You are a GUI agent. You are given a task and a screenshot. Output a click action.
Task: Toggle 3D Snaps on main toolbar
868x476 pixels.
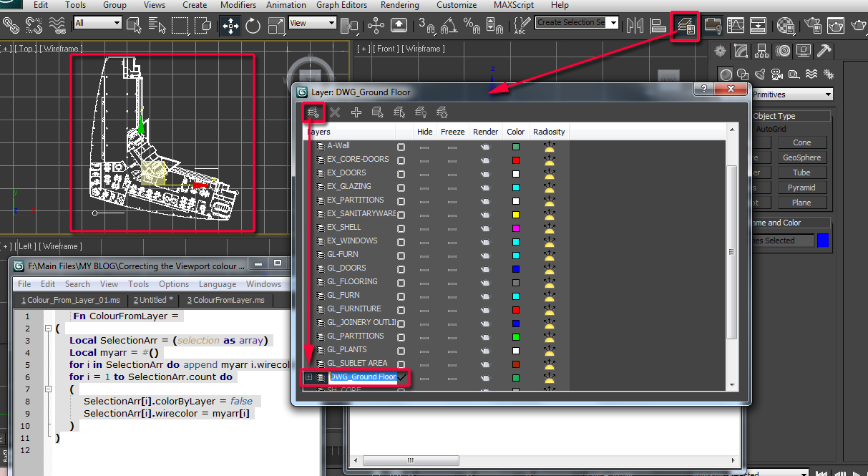426,26
